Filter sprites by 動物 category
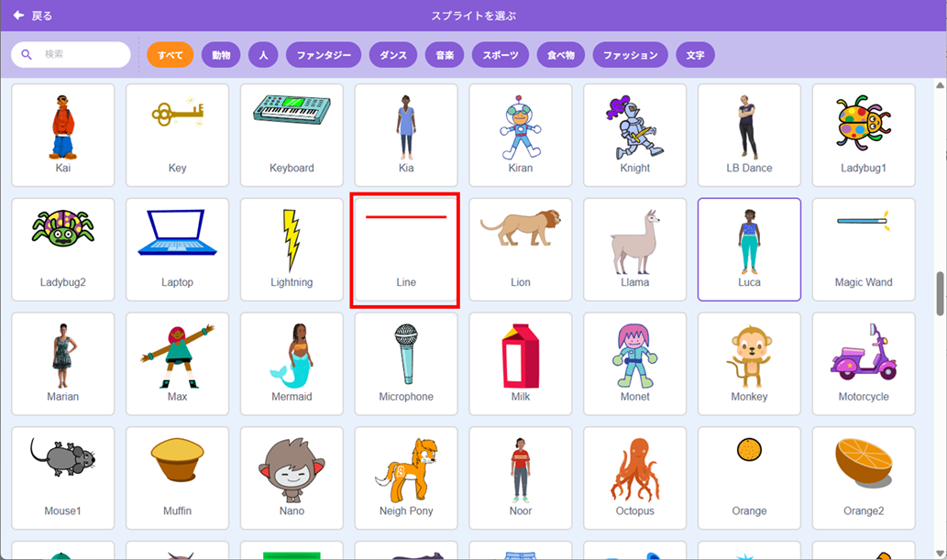This screenshot has height=560, width=947. coord(221,55)
